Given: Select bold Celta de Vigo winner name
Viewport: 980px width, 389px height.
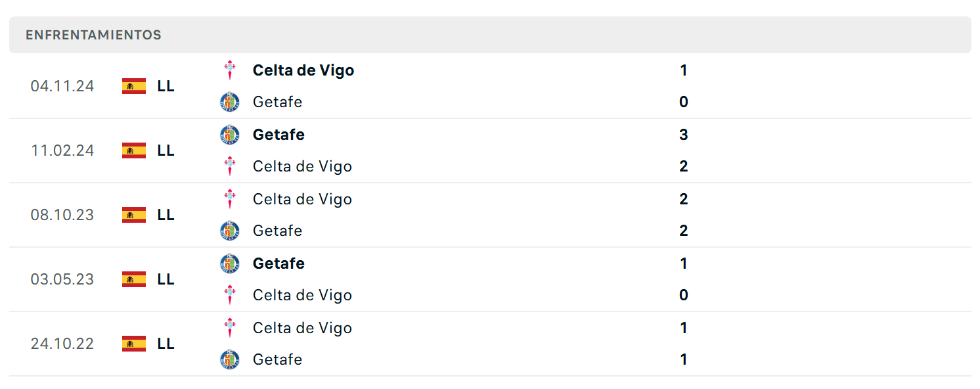Looking at the screenshot, I should pyautogui.click(x=303, y=70).
